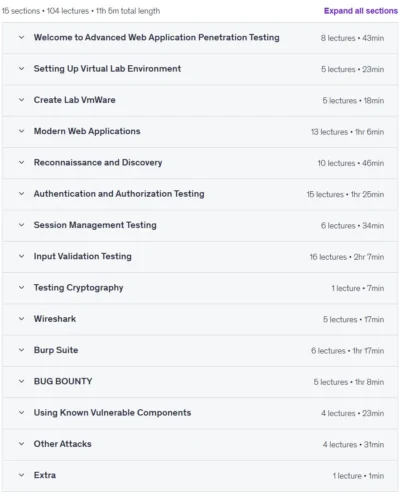The height and width of the screenshot is (494, 400).
Task: Expand the Wireshark section chevron
Action: pos(21,319)
